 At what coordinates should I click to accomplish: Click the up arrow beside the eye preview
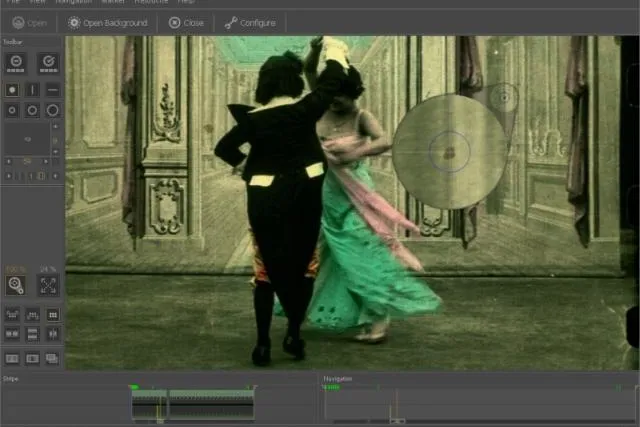56,127
